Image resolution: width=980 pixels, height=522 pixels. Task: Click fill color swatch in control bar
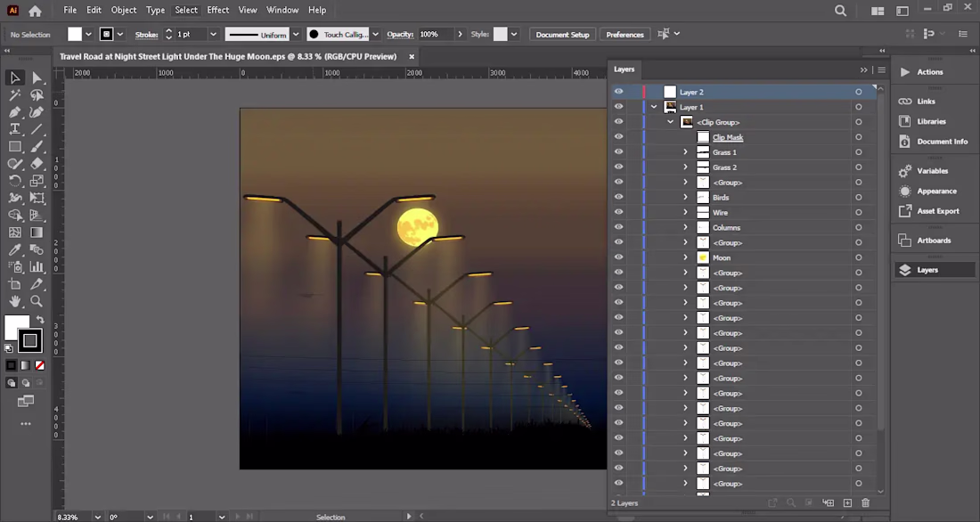[75, 35]
